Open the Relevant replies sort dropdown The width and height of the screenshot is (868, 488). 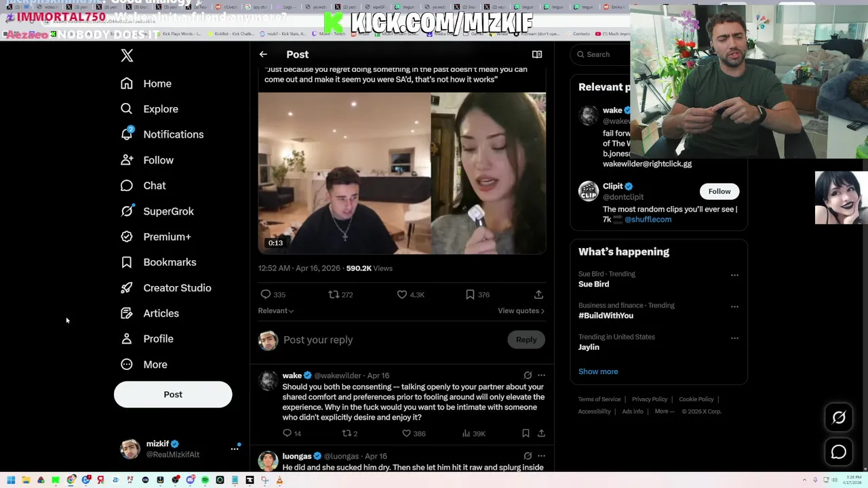(275, 310)
